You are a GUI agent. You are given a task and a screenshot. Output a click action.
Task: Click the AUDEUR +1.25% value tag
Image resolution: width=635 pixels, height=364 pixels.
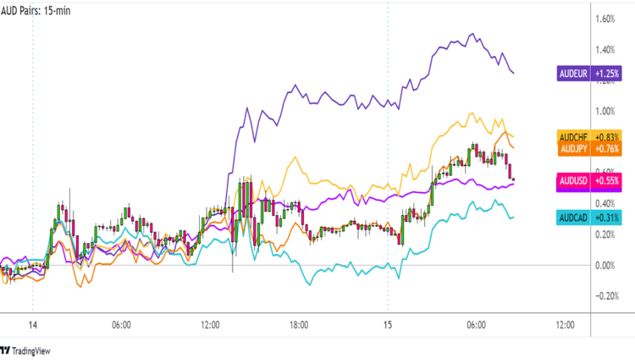coord(607,74)
